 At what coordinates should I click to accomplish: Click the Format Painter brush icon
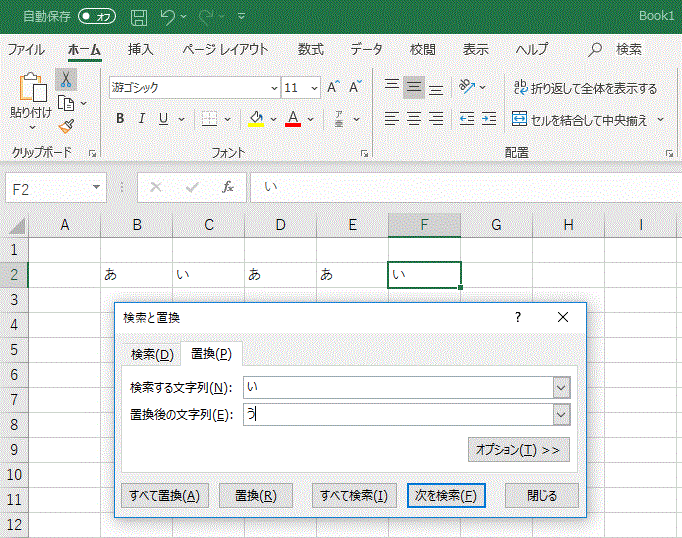click(x=66, y=126)
